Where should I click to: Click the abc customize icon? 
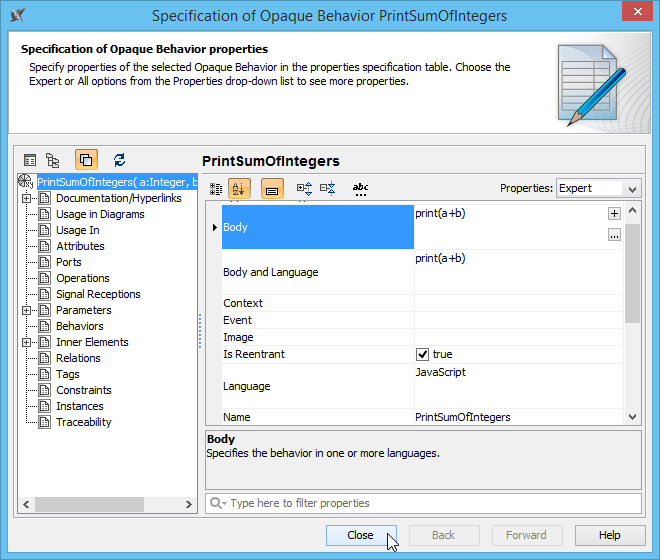point(361,188)
